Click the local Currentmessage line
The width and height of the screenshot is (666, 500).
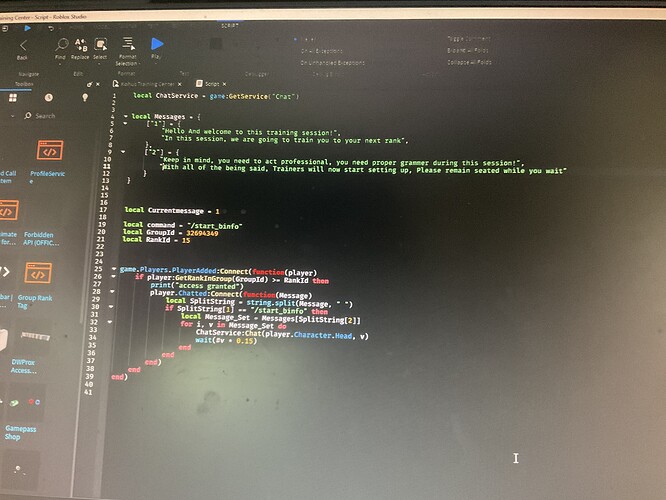(172, 211)
